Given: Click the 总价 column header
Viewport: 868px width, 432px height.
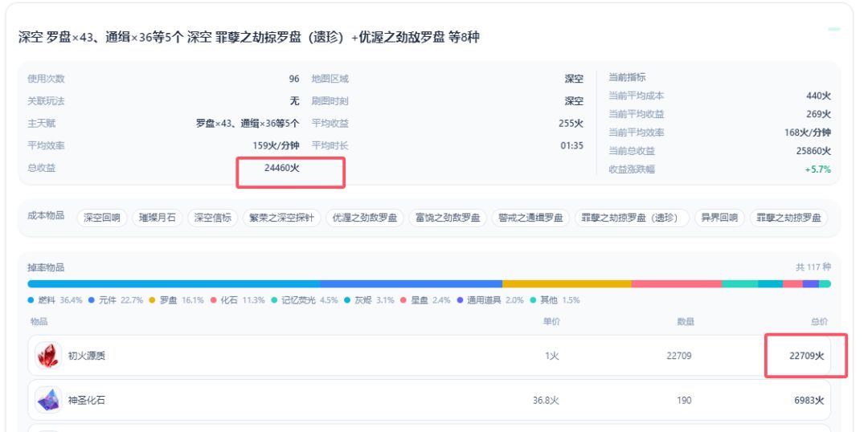Looking at the screenshot, I should point(819,321).
